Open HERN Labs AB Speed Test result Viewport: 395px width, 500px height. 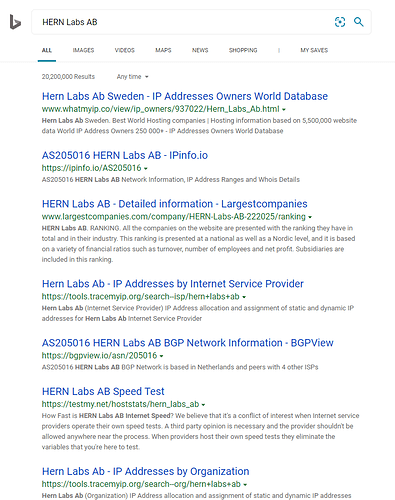pos(103,391)
